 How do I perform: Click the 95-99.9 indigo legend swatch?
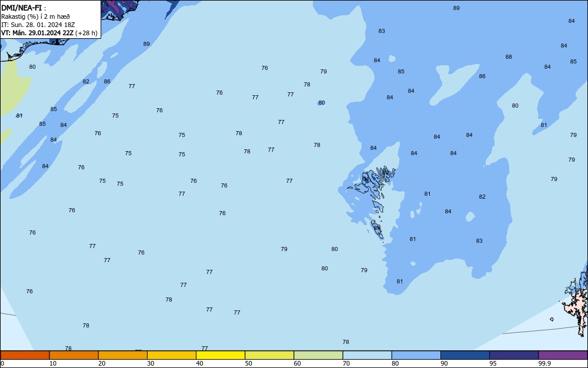pyautogui.click(x=514, y=355)
